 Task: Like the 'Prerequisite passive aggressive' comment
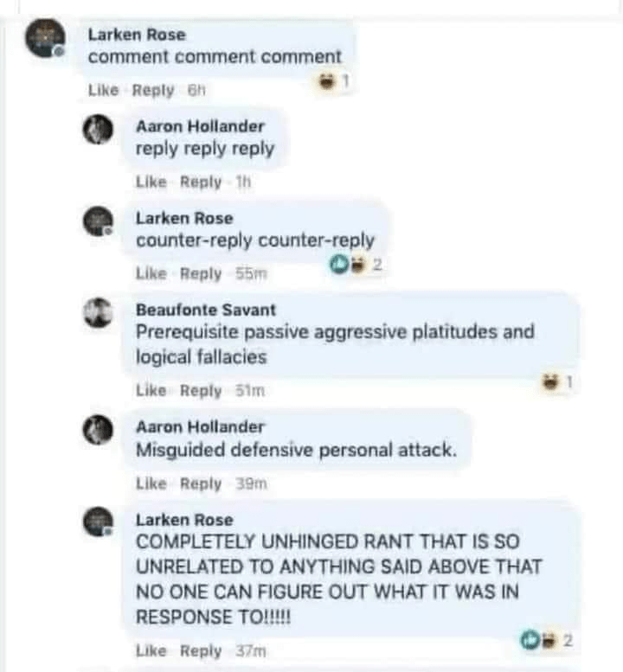pyautogui.click(x=151, y=390)
